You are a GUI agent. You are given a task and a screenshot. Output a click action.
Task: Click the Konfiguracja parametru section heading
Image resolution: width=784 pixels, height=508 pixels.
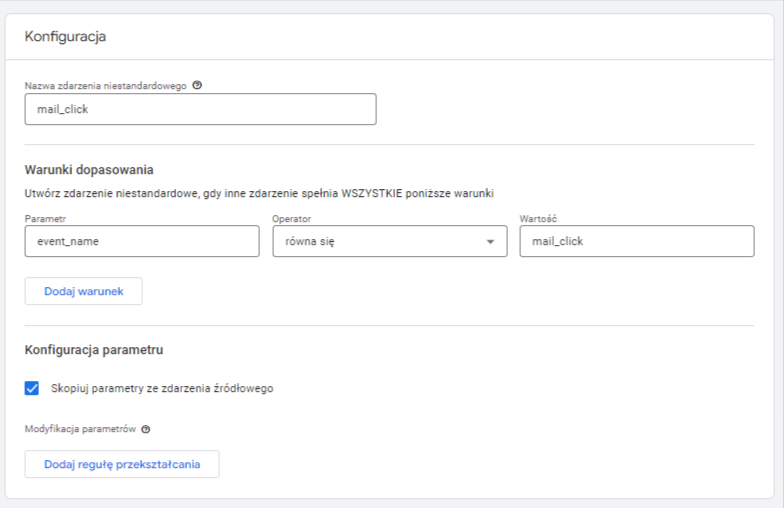[94, 350]
